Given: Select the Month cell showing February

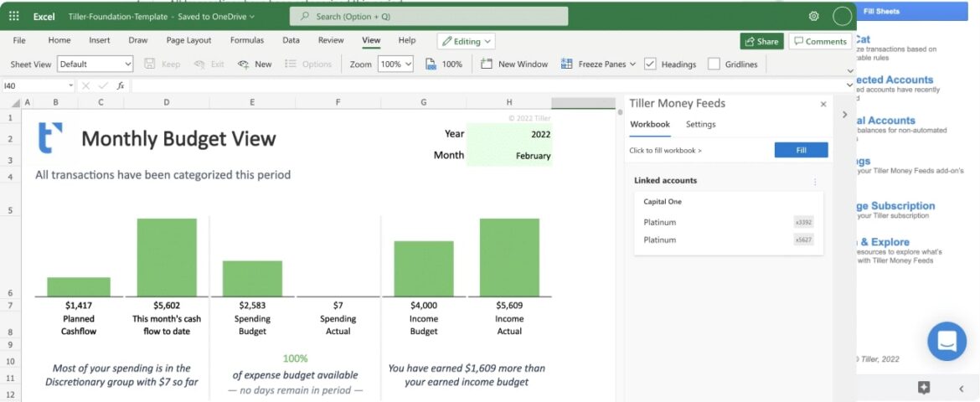Looking at the screenshot, I should (509, 156).
